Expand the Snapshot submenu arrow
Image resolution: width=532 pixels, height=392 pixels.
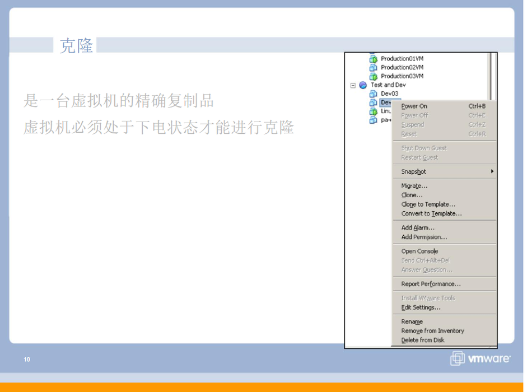[492, 171]
